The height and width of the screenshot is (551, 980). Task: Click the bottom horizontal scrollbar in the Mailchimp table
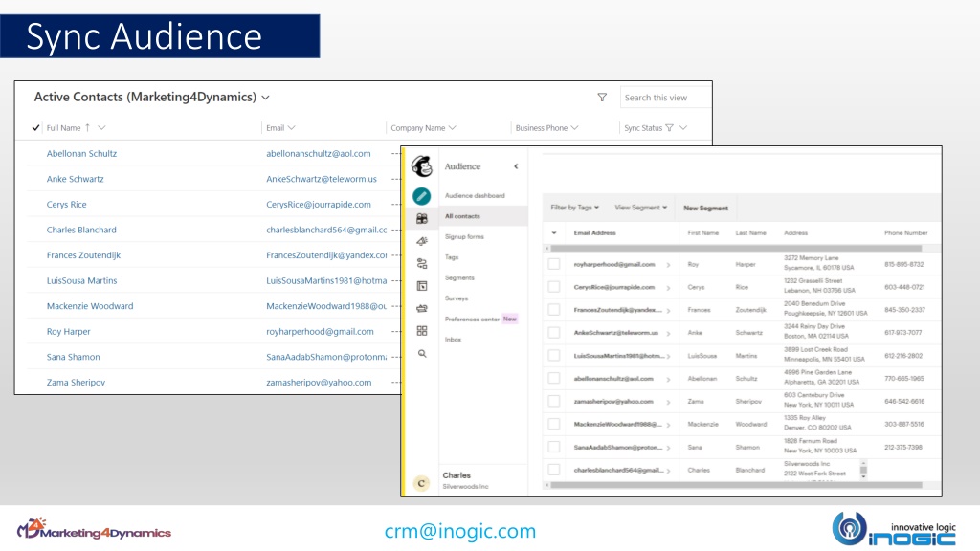pyautogui.click(x=735, y=485)
